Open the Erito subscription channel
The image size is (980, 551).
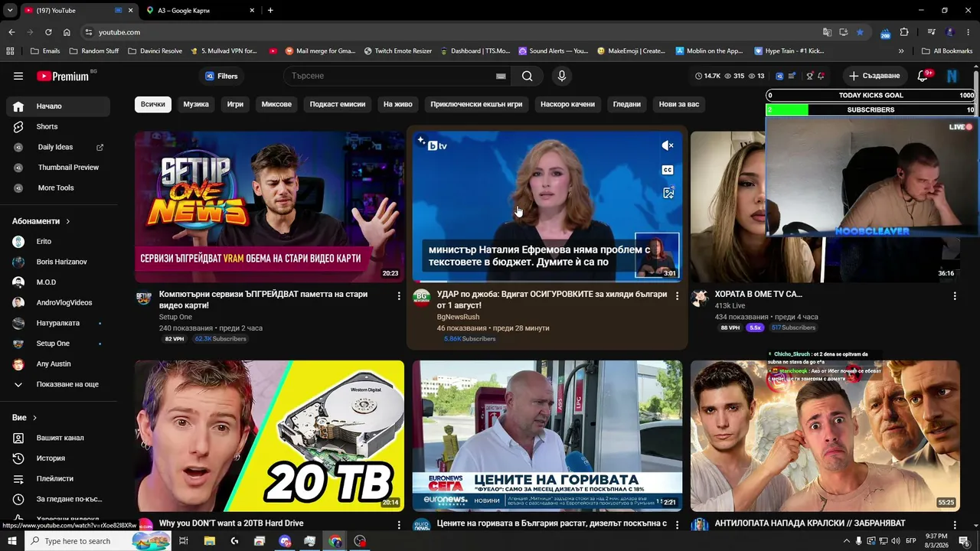click(x=58, y=241)
